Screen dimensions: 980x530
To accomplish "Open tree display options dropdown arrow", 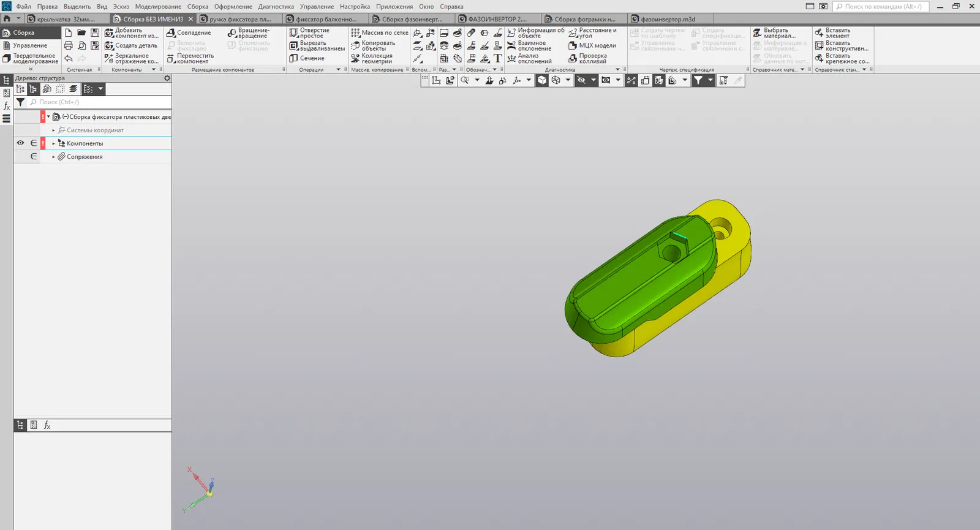I will click(100, 89).
